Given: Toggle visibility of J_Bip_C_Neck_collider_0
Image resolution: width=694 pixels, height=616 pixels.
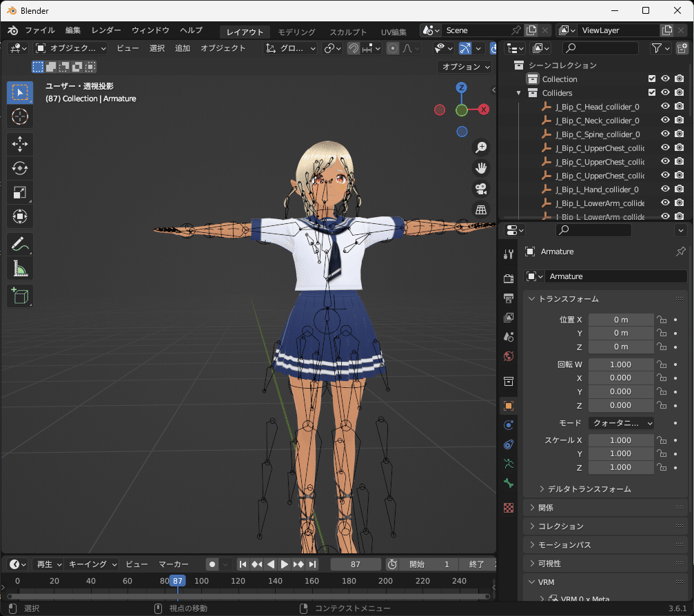Looking at the screenshot, I should [x=665, y=121].
